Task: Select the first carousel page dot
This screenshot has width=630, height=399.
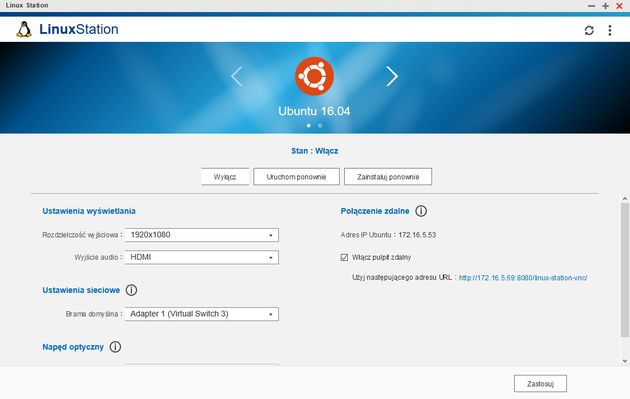Action: (x=309, y=125)
